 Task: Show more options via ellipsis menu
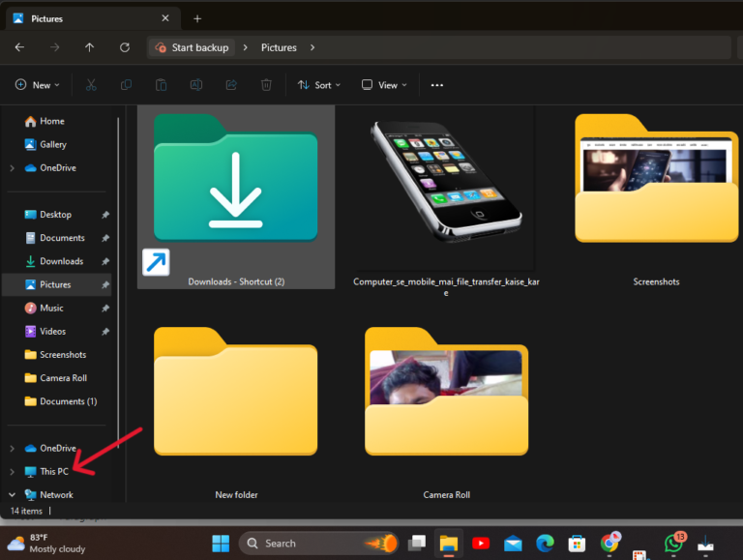point(436,85)
